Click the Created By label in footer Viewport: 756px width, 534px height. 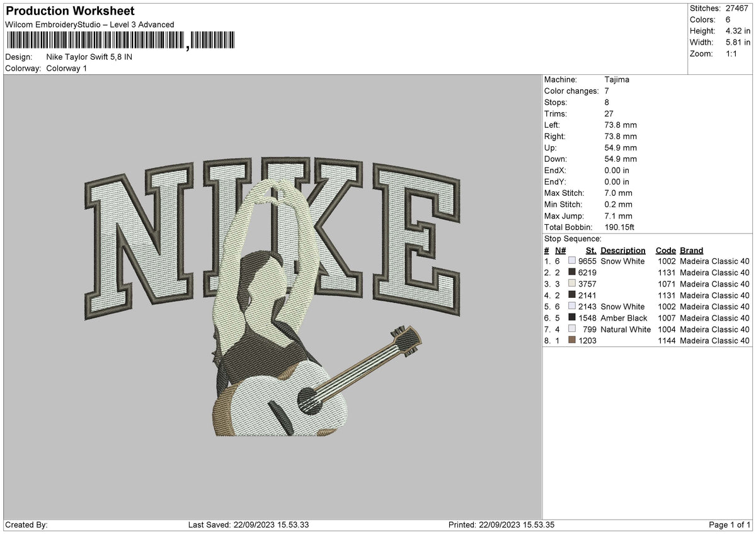tap(26, 525)
